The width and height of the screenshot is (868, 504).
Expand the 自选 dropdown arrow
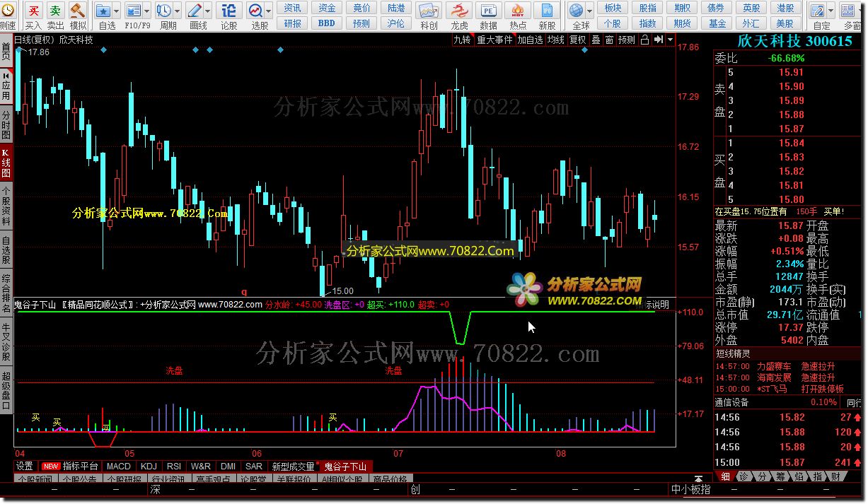(116, 11)
